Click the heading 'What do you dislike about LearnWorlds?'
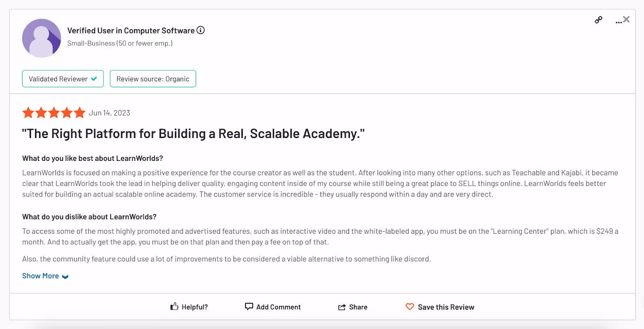Screen dimensions: 644x329 click(x=89, y=217)
